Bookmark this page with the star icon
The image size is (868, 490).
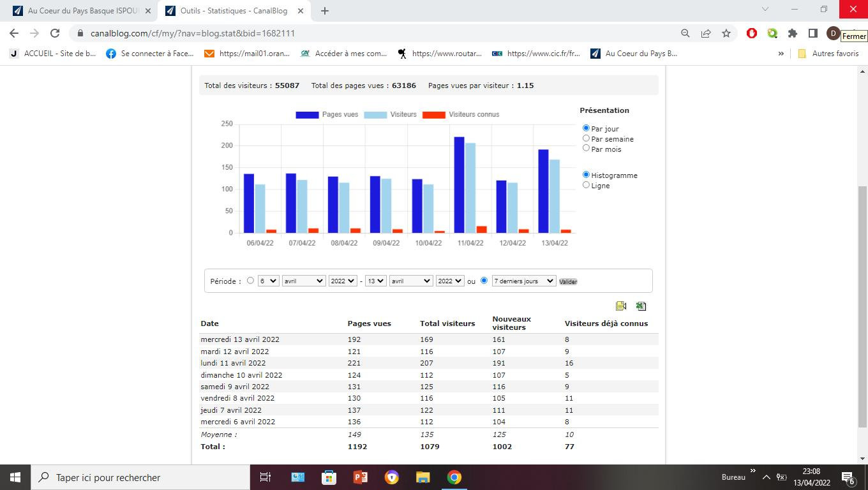coord(726,33)
